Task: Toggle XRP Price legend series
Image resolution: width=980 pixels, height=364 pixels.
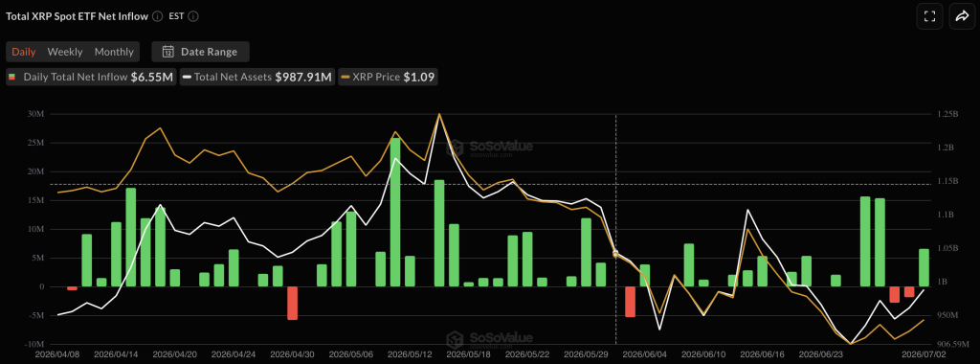Action: coord(389,78)
